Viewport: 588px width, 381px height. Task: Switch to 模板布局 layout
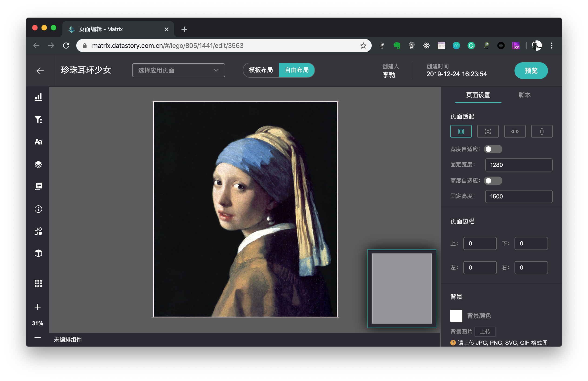pos(261,70)
